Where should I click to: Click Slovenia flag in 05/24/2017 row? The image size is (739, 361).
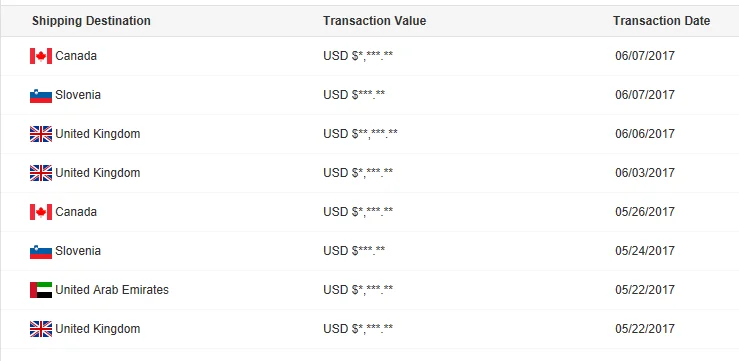pyautogui.click(x=41, y=251)
